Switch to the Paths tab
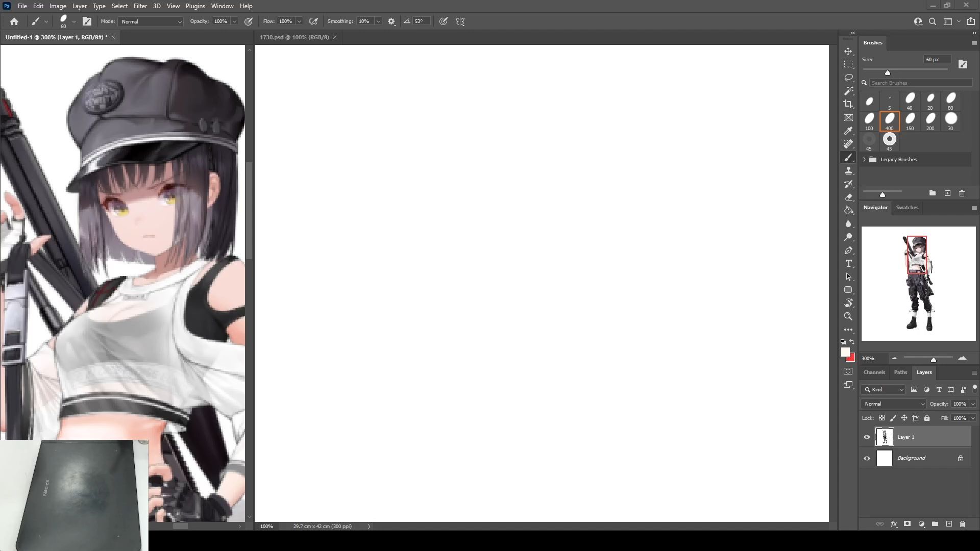Screen dimensions: 980x551 900,372
